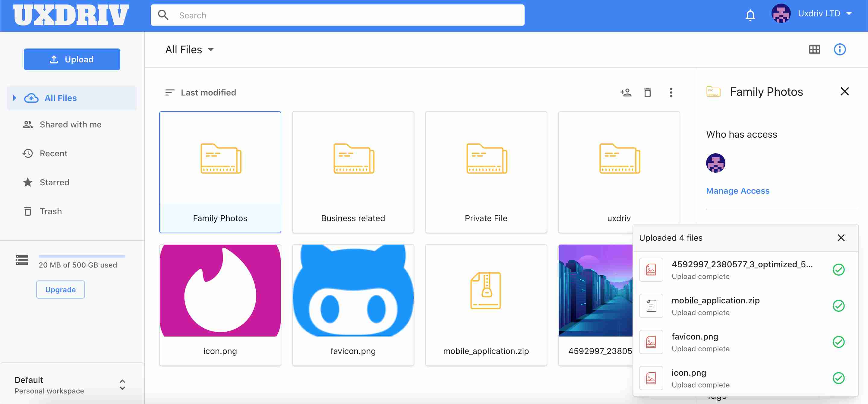Click the UXDRIV logo
The width and height of the screenshot is (868, 404).
point(71,15)
